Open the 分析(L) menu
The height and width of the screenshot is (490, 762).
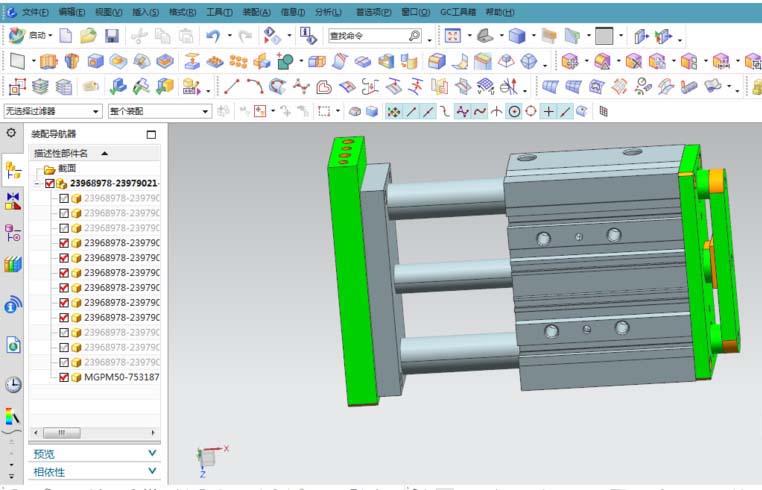pos(328,12)
